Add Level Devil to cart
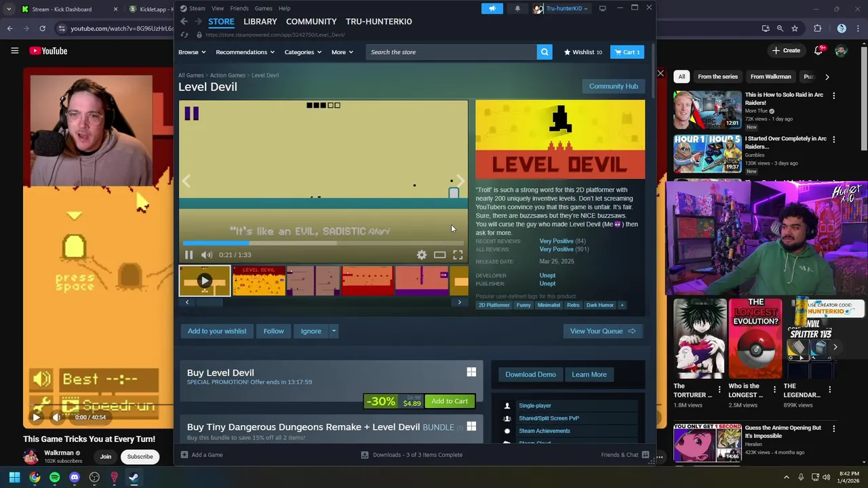Image resolution: width=868 pixels, height=488 pixels. [450, 401]
